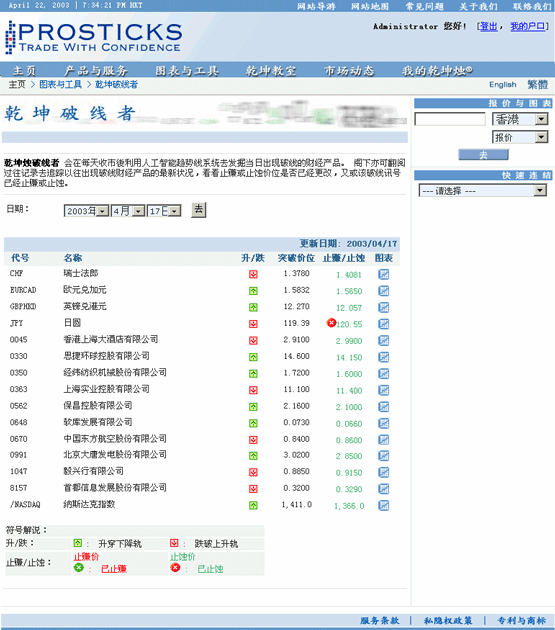
Task: Open chart icon for JPY row
Action: [x=384, y=324]
